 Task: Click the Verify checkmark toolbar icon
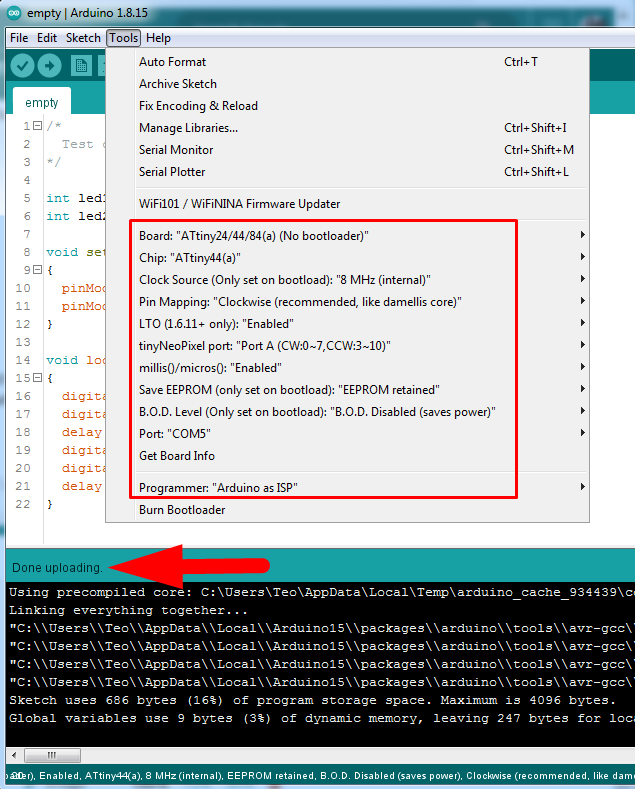point(22,66)
